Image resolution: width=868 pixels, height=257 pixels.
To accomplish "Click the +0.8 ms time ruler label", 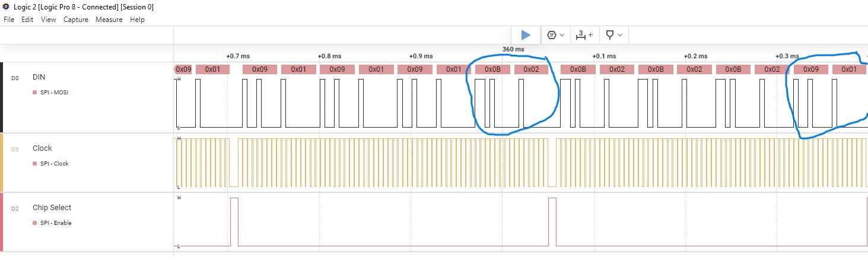I will [x=329, y=56].
